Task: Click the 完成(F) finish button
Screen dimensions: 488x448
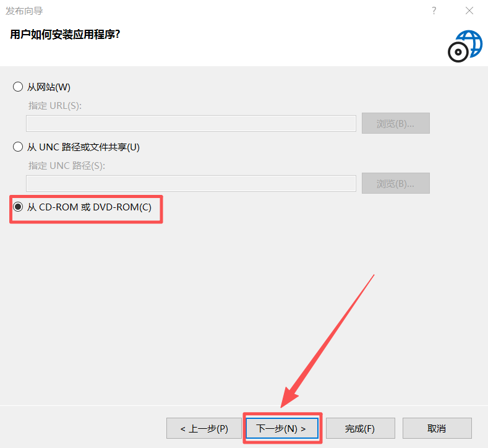Action: [360, 428]
